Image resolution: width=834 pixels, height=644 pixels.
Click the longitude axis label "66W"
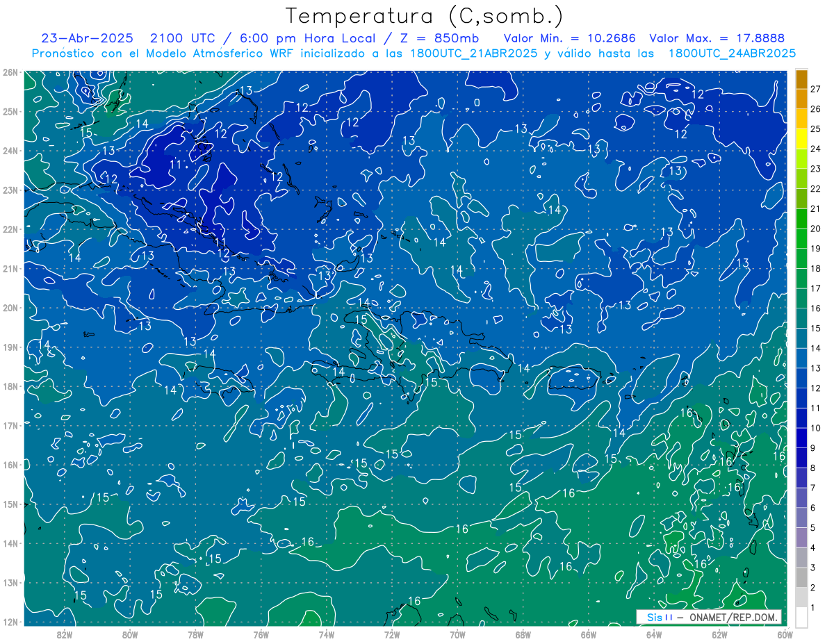click(x=589, y=635)
